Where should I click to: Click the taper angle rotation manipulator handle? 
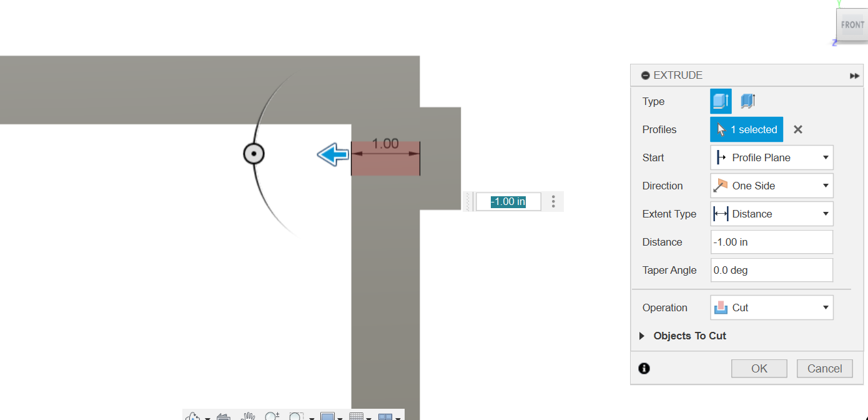pyautogui.click(x=254, y=153)
